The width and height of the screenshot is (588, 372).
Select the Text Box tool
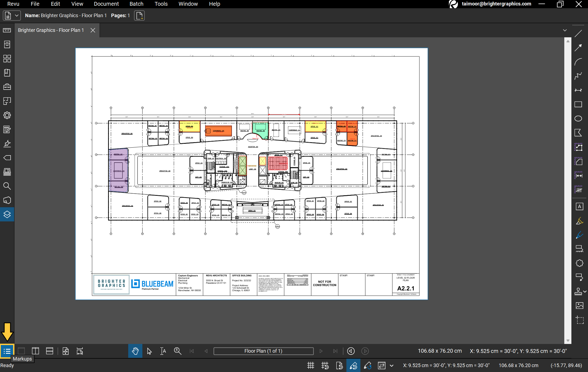(579, 207)
